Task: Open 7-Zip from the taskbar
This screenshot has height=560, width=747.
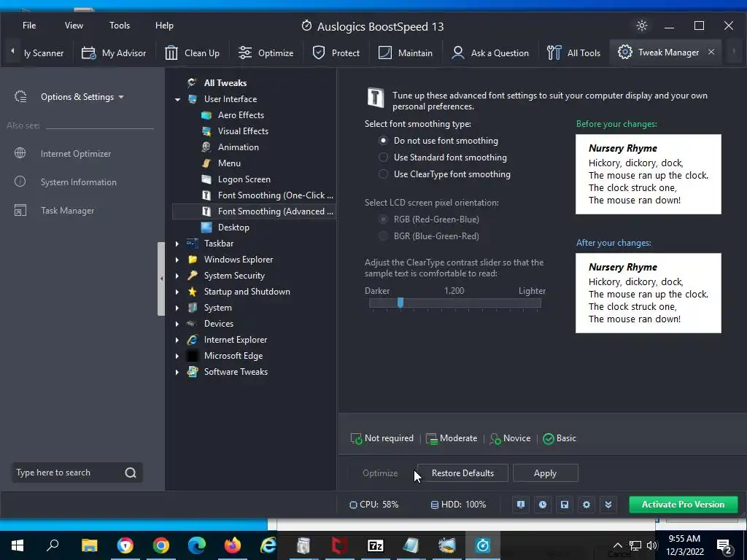Action: coord(376,545)
